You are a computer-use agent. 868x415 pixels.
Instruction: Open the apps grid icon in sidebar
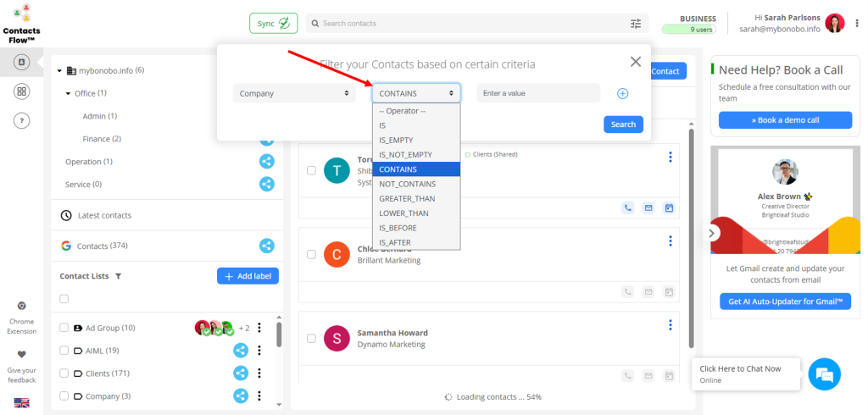point(22,91)
